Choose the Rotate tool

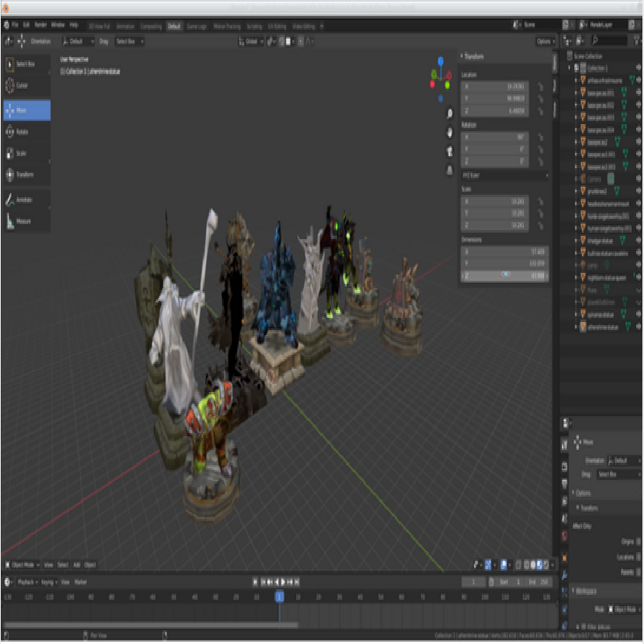point(27,132)
